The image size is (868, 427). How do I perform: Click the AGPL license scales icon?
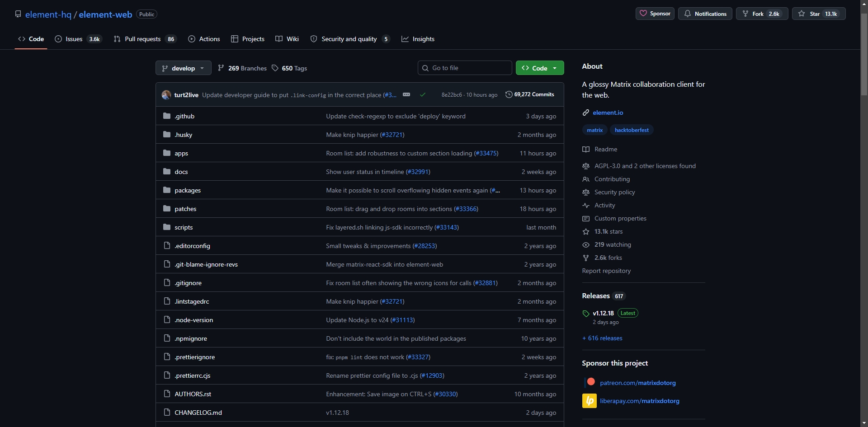pos(586,166)
